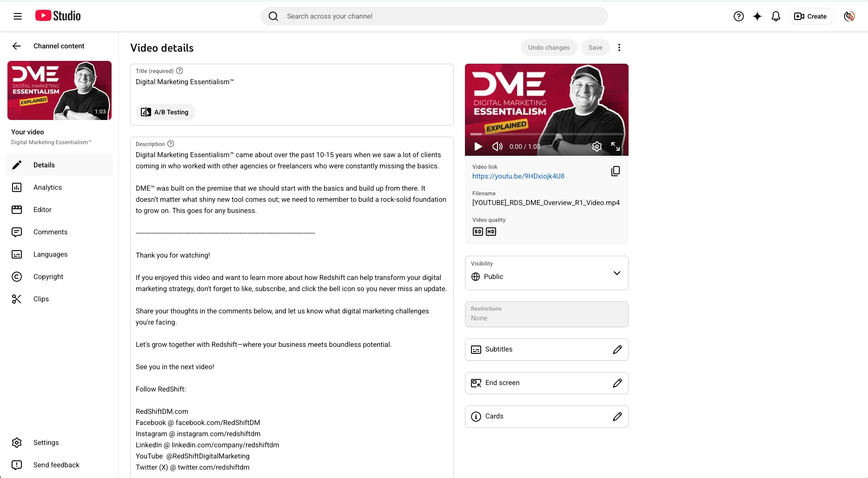Copy the video link

[x=615, y=171]
